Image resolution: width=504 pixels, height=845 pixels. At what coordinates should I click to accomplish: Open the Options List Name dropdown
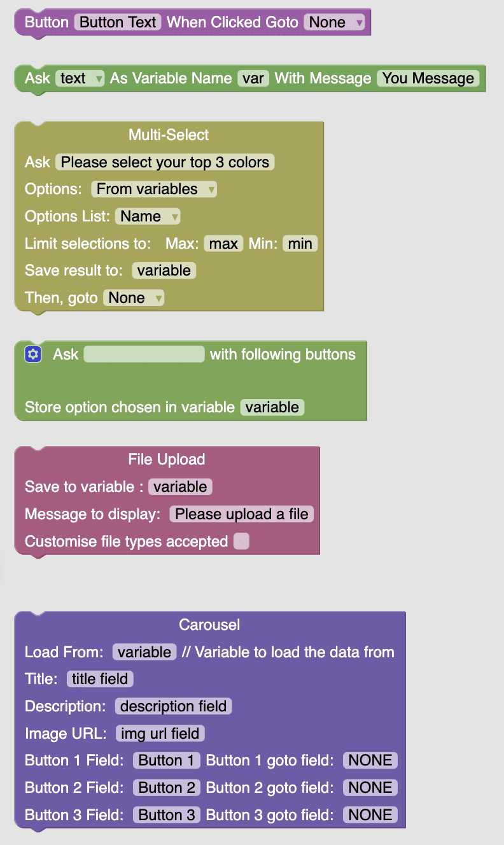tap(148, 216)
